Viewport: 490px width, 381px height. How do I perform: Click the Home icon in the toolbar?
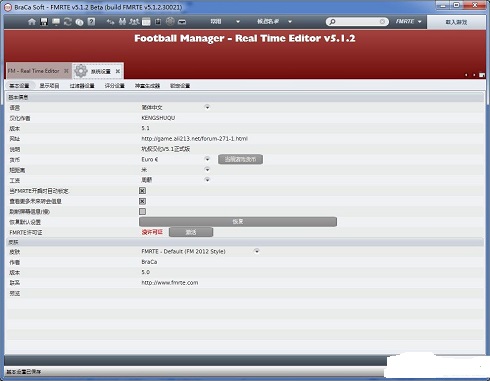tap(32, 22)
